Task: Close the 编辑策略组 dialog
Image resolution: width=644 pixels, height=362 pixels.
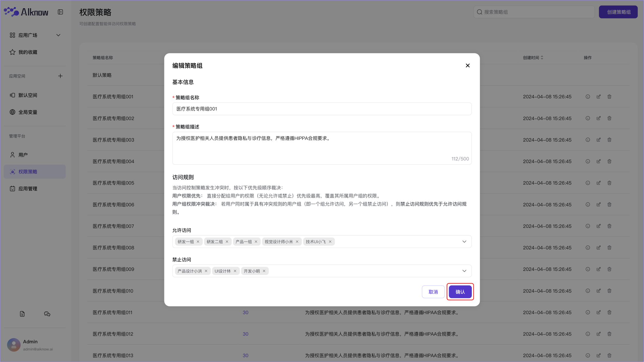Action: coord(468,66)
